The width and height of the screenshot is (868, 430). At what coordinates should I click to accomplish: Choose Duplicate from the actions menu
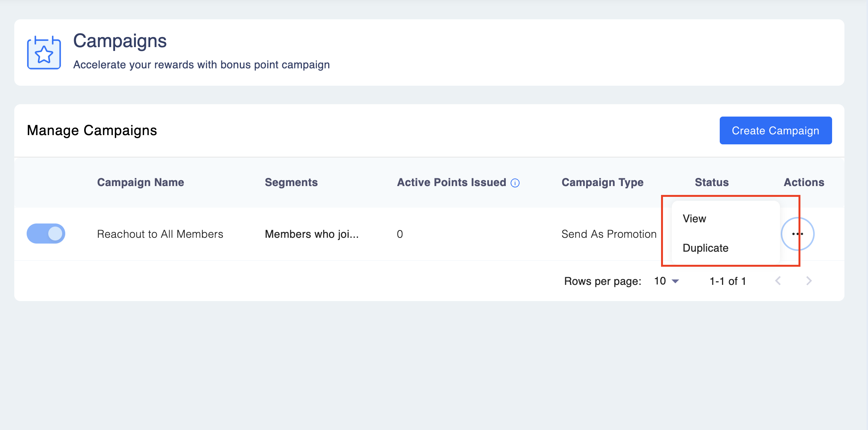click(705, 248)
